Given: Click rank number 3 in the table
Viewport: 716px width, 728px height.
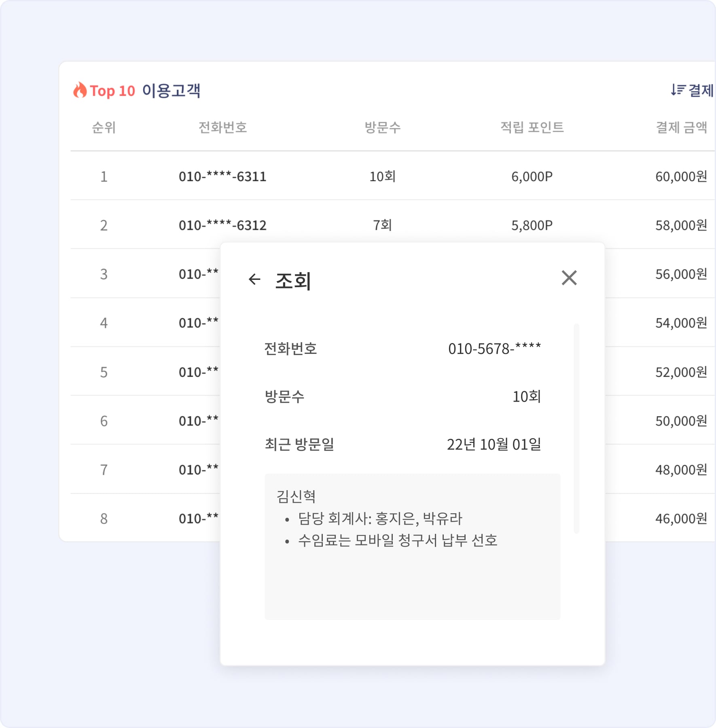Looking at the screenshot, I should (104, 274).
